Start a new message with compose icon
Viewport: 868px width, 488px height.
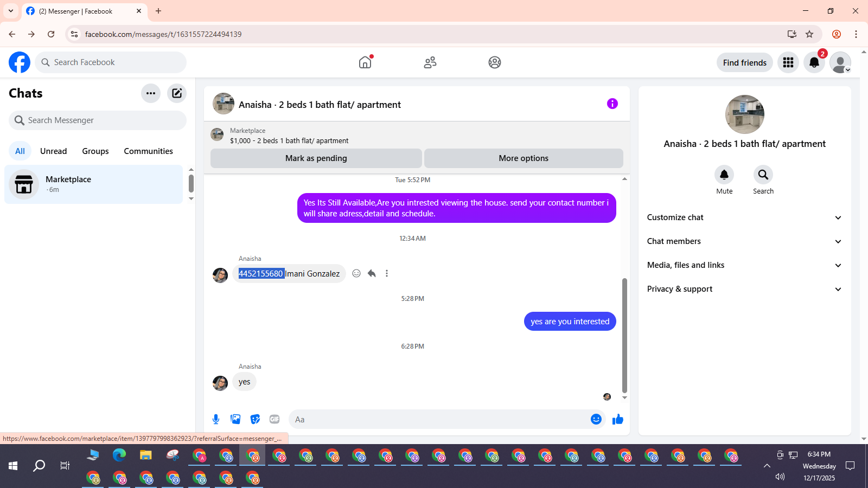177,93
